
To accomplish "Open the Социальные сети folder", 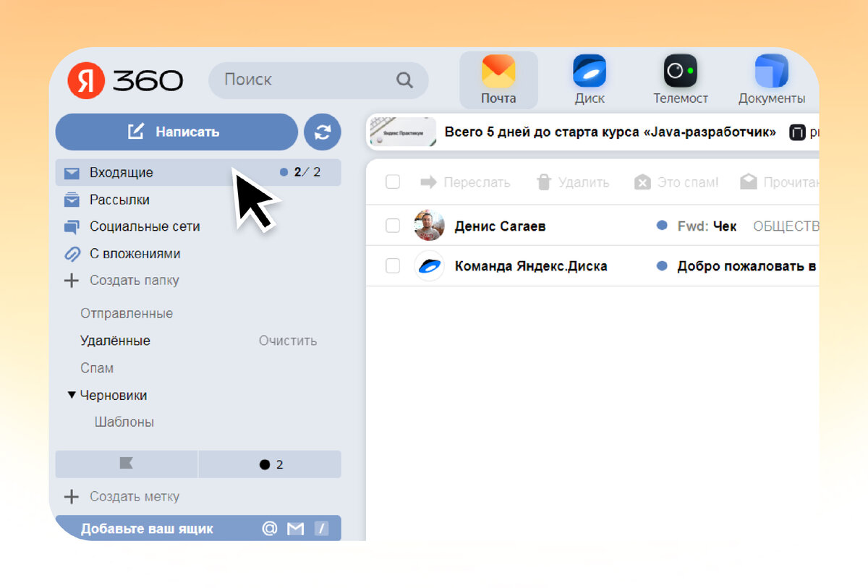I will click(x=145, y=226).
